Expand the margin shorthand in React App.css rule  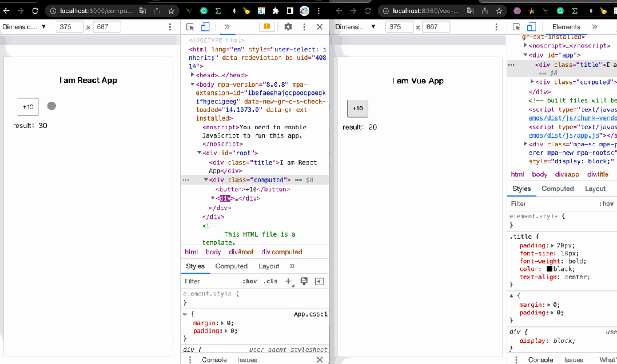pyautogui.click(x=222, y=323)
